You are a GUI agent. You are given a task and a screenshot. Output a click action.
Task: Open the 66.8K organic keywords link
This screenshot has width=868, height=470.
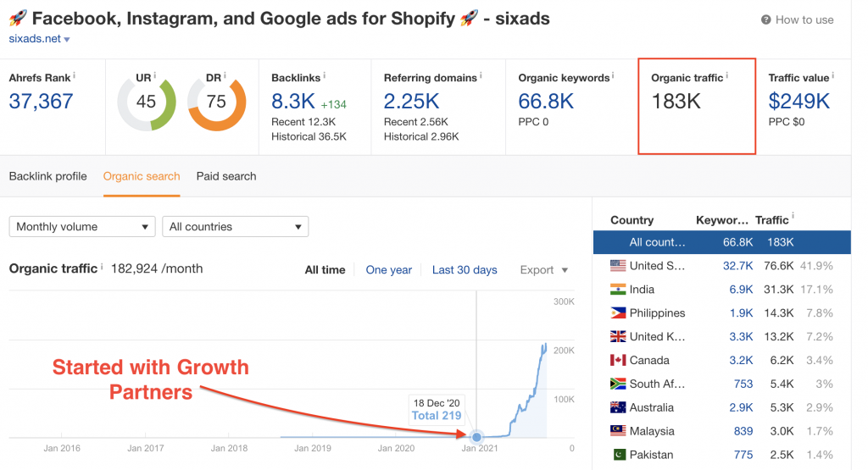coord(546,101)
